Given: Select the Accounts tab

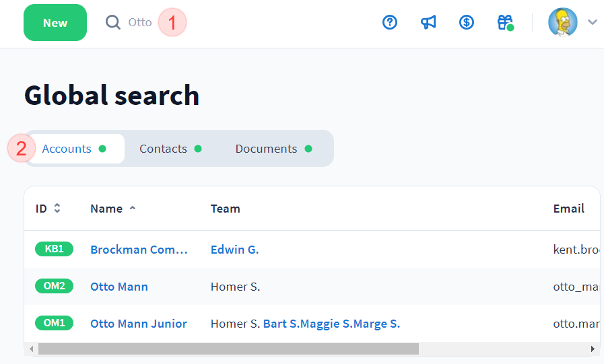Looking at the screenshot, I should click(67, 149).
